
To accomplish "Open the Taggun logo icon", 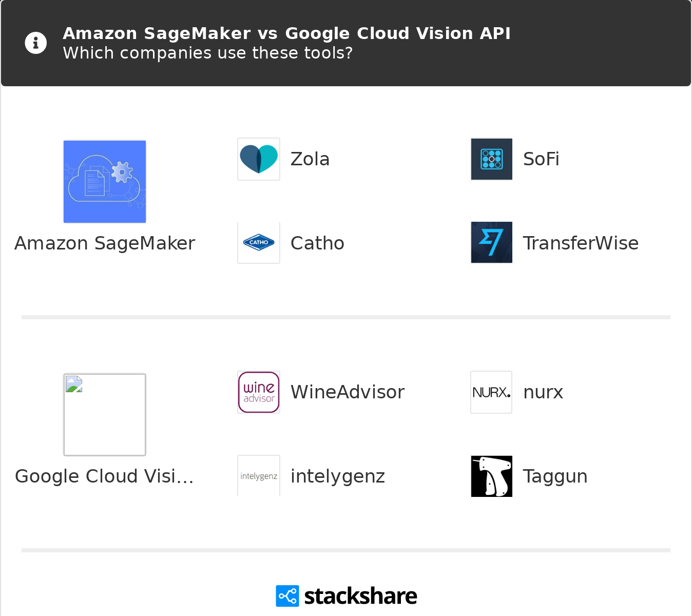I will 492,476.
